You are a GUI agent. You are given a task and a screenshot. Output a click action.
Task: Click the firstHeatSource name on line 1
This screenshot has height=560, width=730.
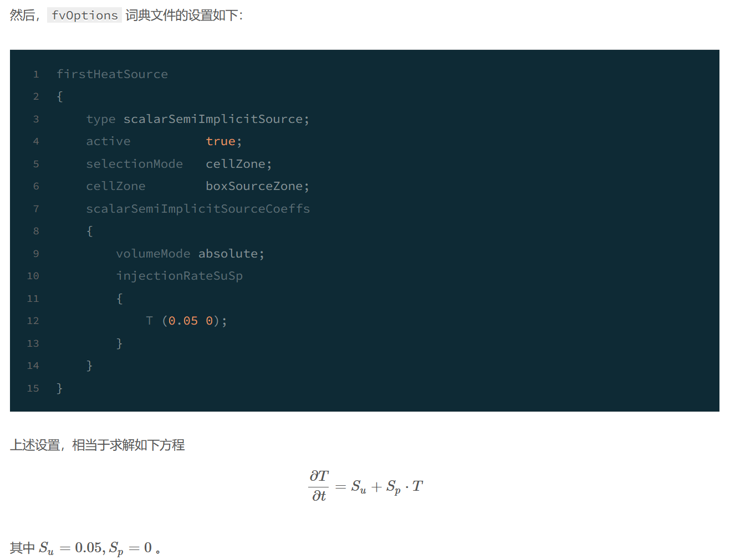(112, 74)
